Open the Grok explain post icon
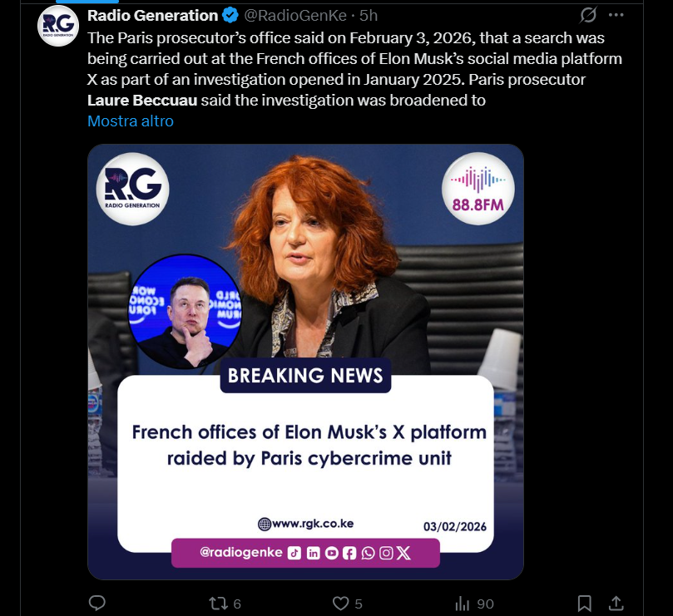The width and height of the screenshot is (673, 616). [x=588, y=15]
